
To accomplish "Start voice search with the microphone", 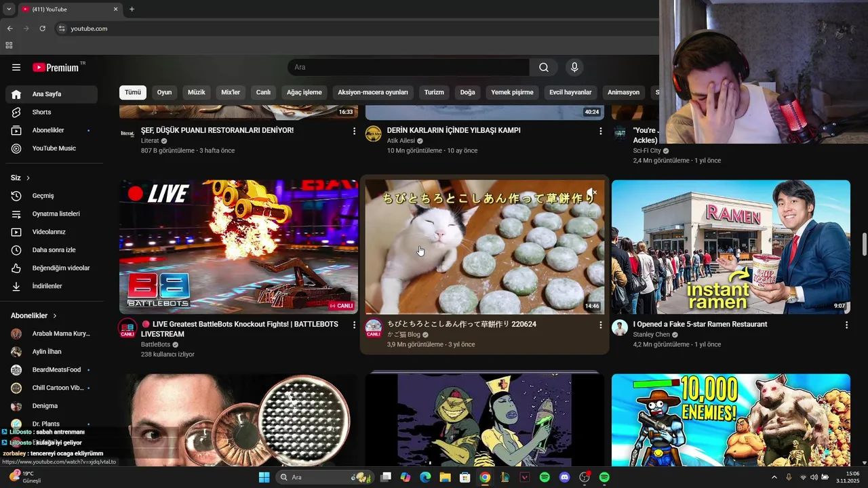I will click(x=574, y=67).
